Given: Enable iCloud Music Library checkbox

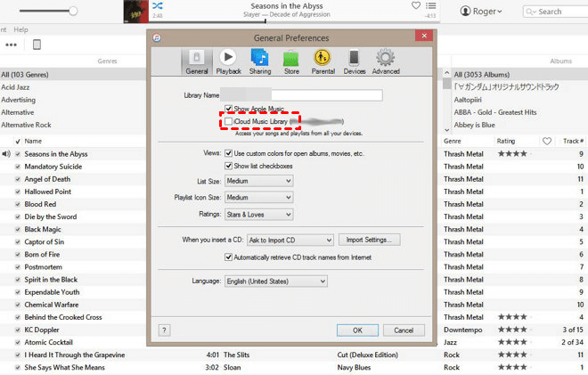Looking at the screenshot, I should (x=228, y=121).
